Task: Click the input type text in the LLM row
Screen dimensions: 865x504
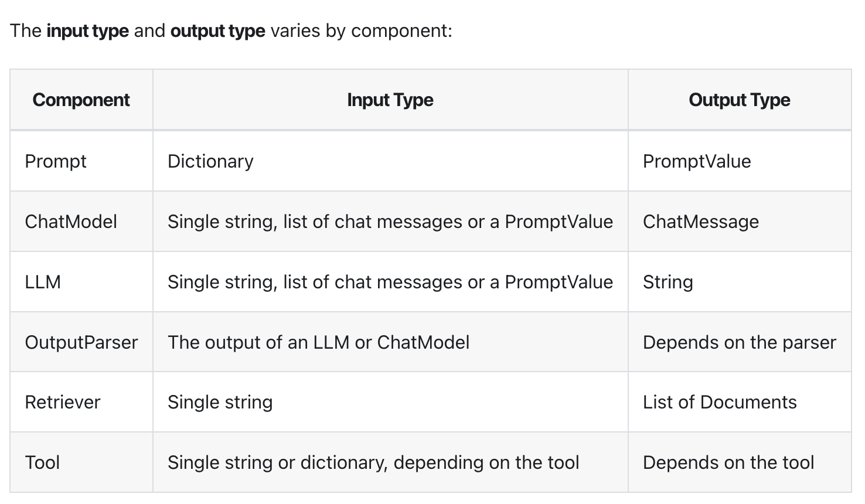Action: click(390, 282)
